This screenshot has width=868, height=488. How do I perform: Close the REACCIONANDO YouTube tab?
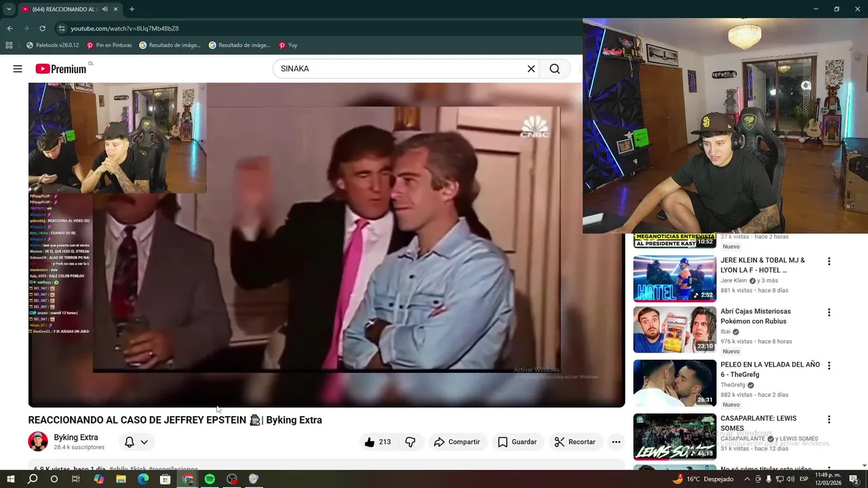[x=115, y=9]
